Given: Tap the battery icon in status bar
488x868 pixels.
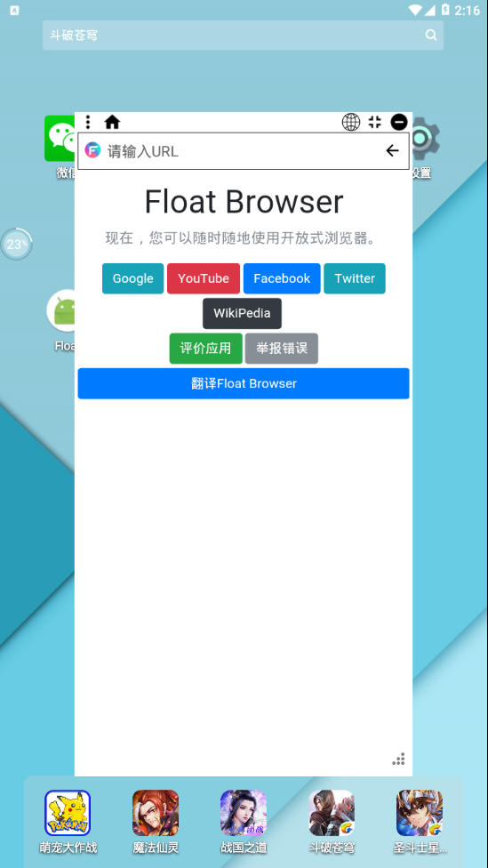Looking at the screenshot, I should tap(444, 10).
